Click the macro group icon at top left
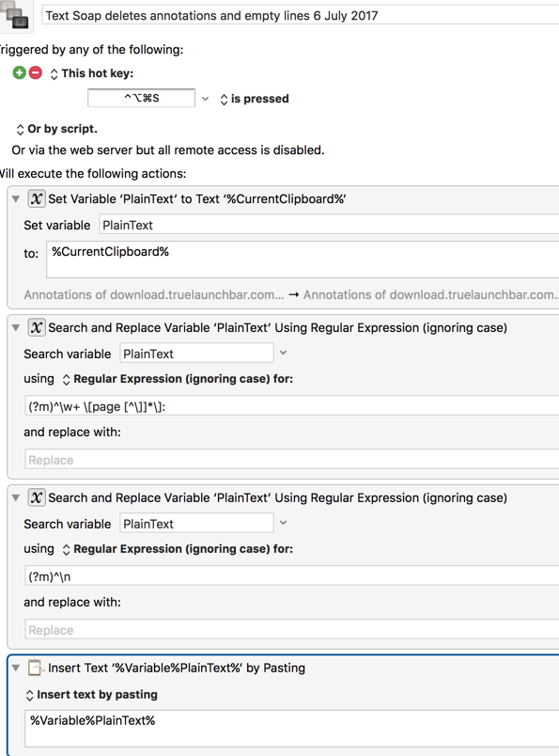 tap(14, 14)
